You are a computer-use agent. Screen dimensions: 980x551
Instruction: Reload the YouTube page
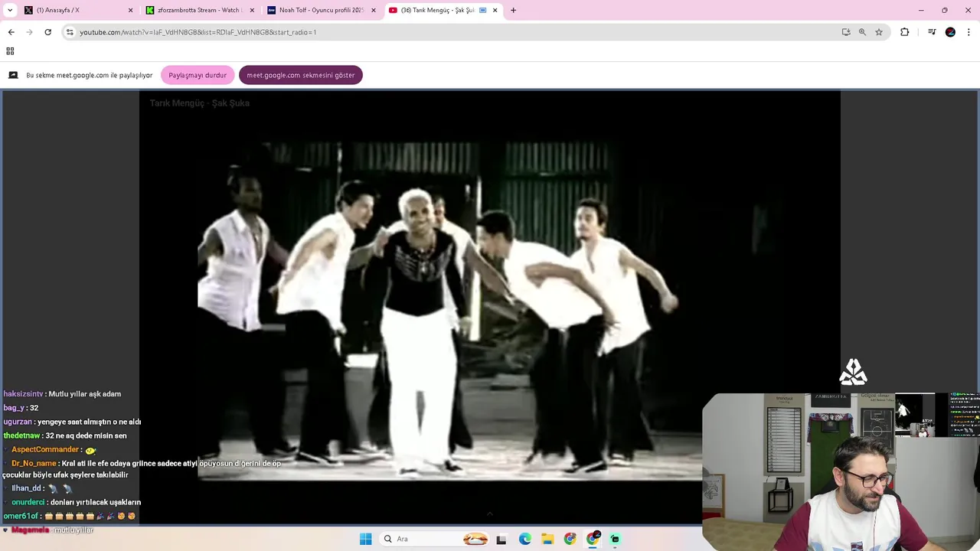click(x=47, y=32)
